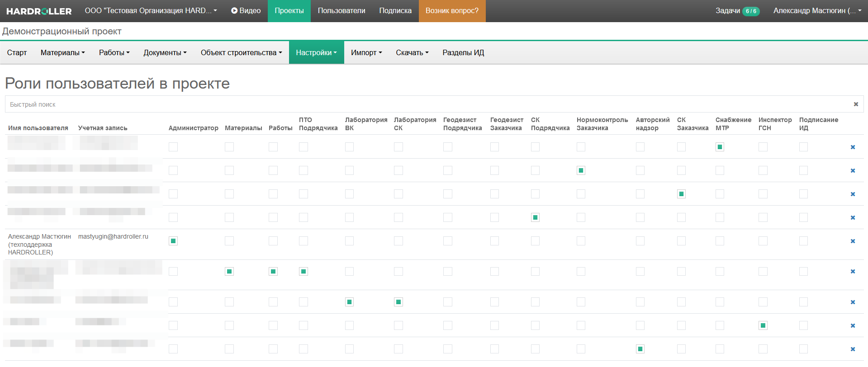
Task: Expand the Скачать menu
Action: tap(412, 52)
